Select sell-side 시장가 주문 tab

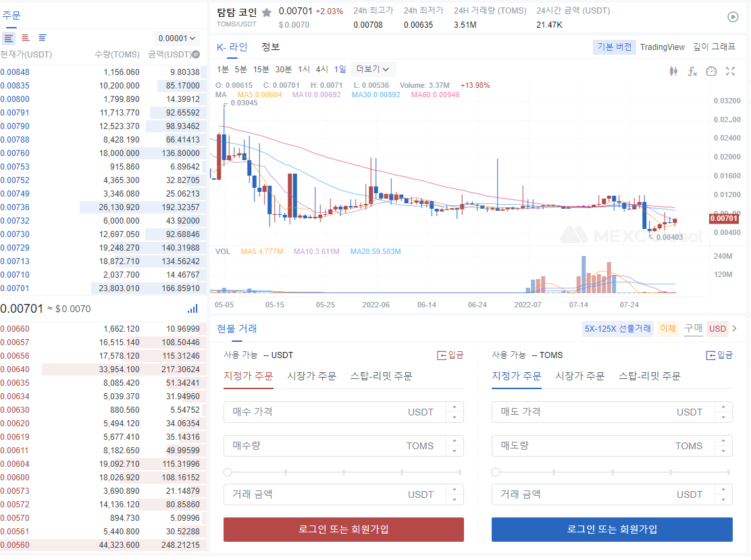[580, 376]
